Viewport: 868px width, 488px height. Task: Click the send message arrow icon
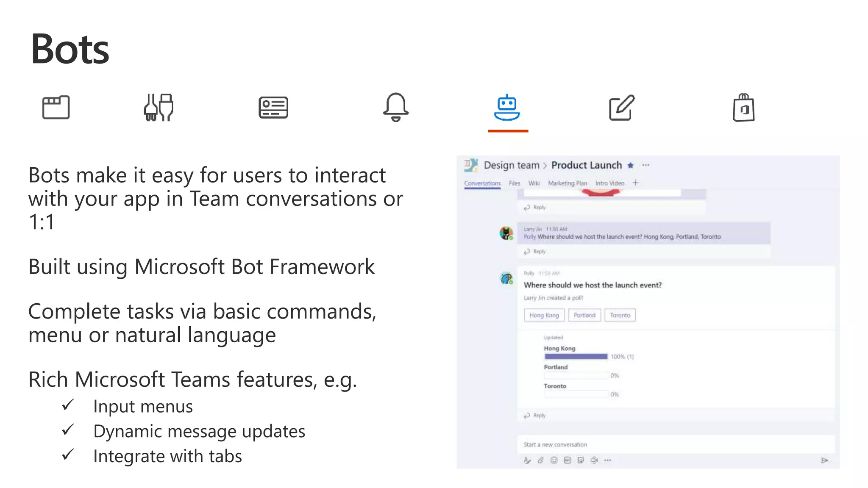(x=824, y=460)
